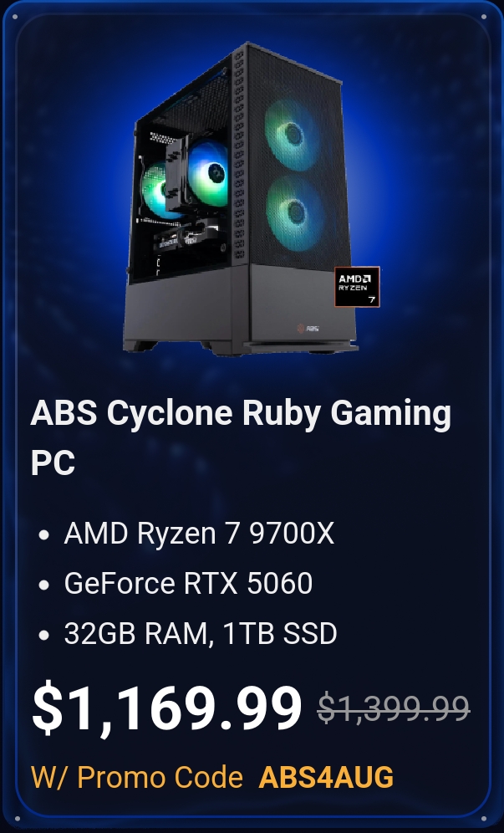Image resolution: width=504 pixels, height=833 pixels.
Task: Click the ABS logo on the case
Action: [x=308, y=329]
